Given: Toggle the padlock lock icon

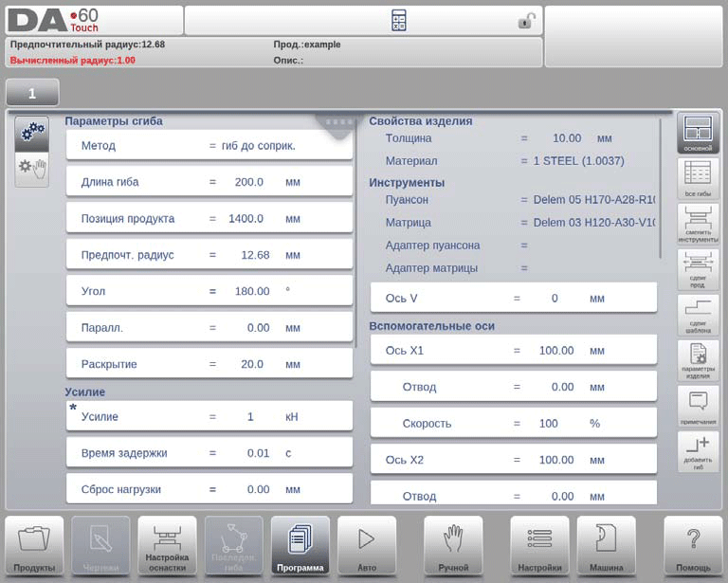Looking at the screenshot, I should click(527, 21).
